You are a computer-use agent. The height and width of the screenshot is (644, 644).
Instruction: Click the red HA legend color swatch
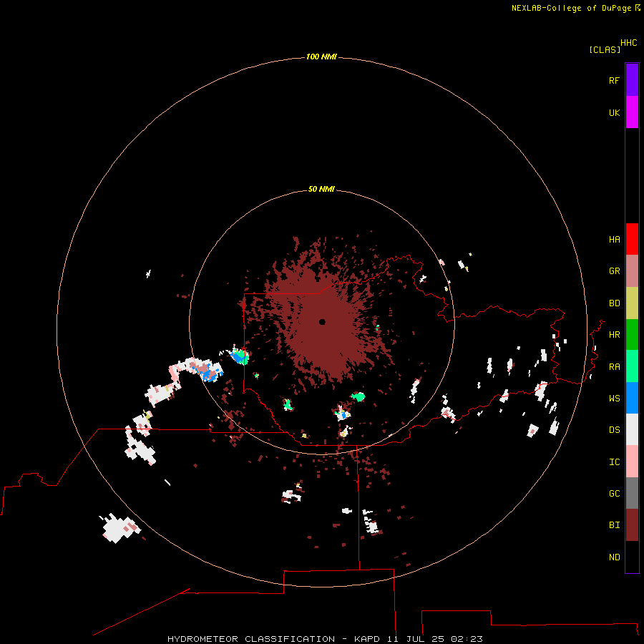632,239
